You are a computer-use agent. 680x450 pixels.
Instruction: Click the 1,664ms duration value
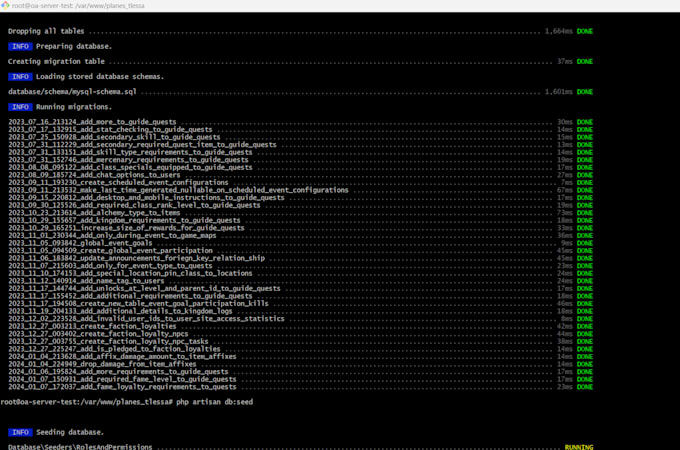(559, 31)
